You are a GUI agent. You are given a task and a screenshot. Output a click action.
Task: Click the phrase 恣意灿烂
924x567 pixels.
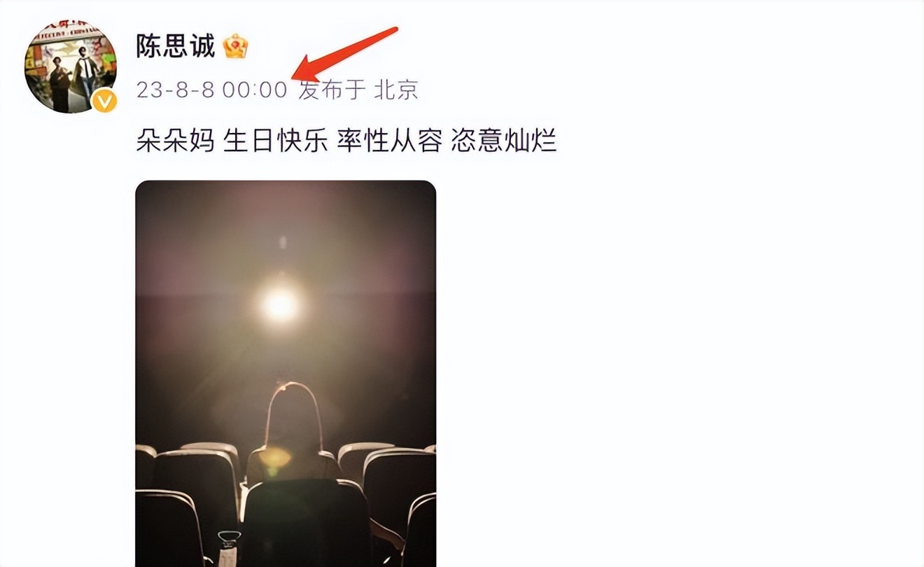[503, 141]
